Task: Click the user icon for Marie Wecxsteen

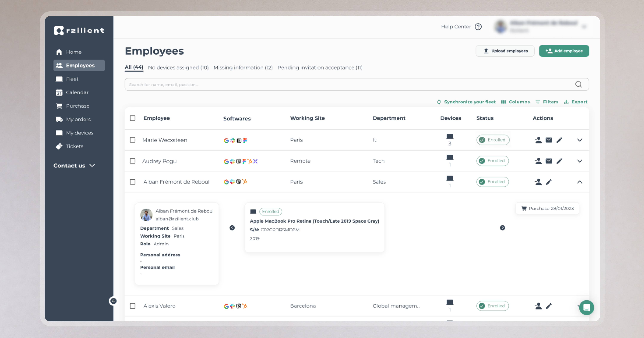Action: (538, 140)
